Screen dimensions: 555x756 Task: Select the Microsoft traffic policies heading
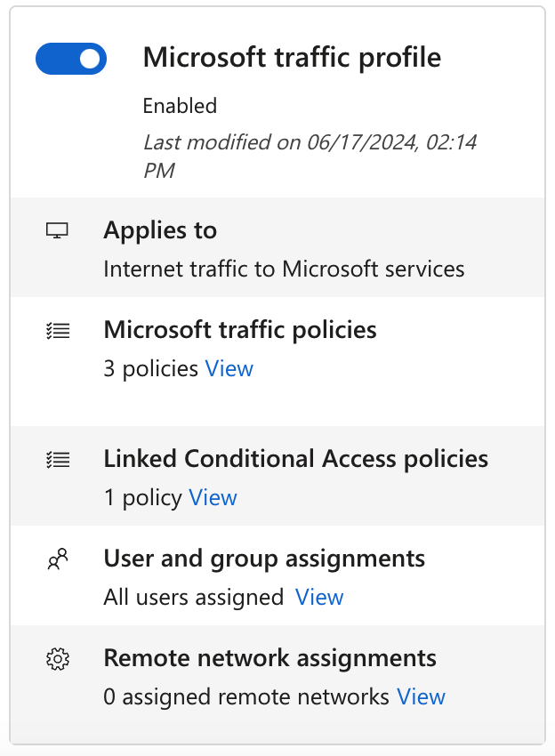point(240,330)
